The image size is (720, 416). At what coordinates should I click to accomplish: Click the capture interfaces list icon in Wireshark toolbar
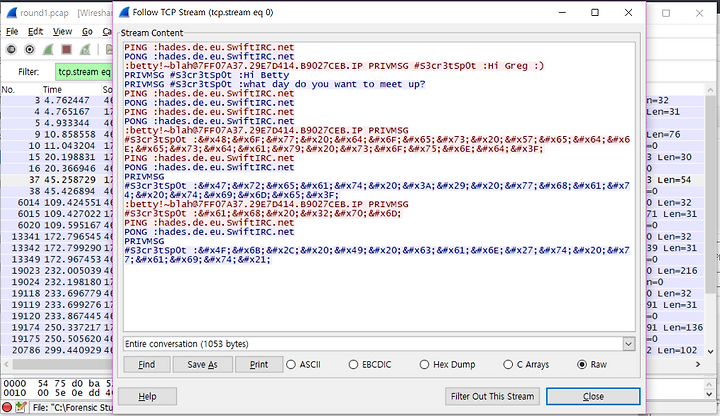point(11,49)
